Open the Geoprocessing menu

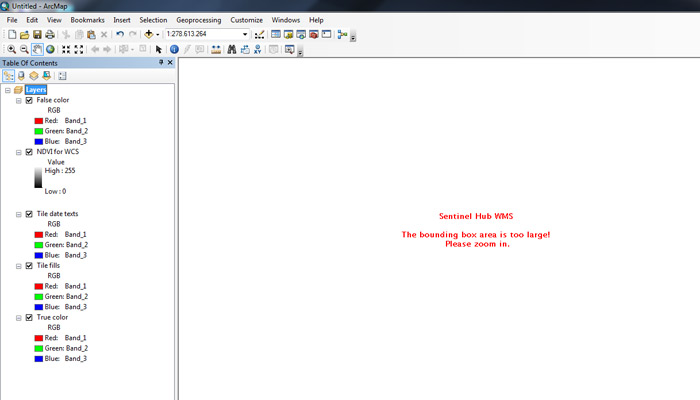coord(199,20)
